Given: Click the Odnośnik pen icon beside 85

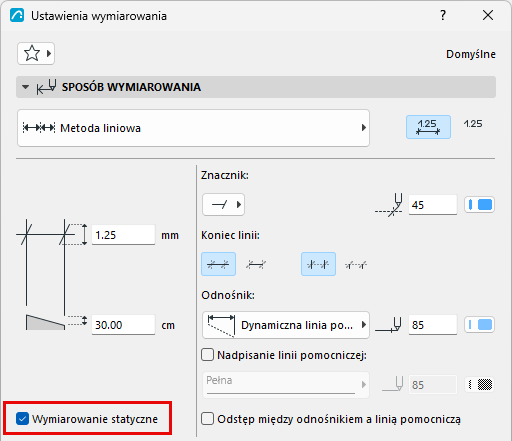Looking at the screenshot, I should 389,325.
